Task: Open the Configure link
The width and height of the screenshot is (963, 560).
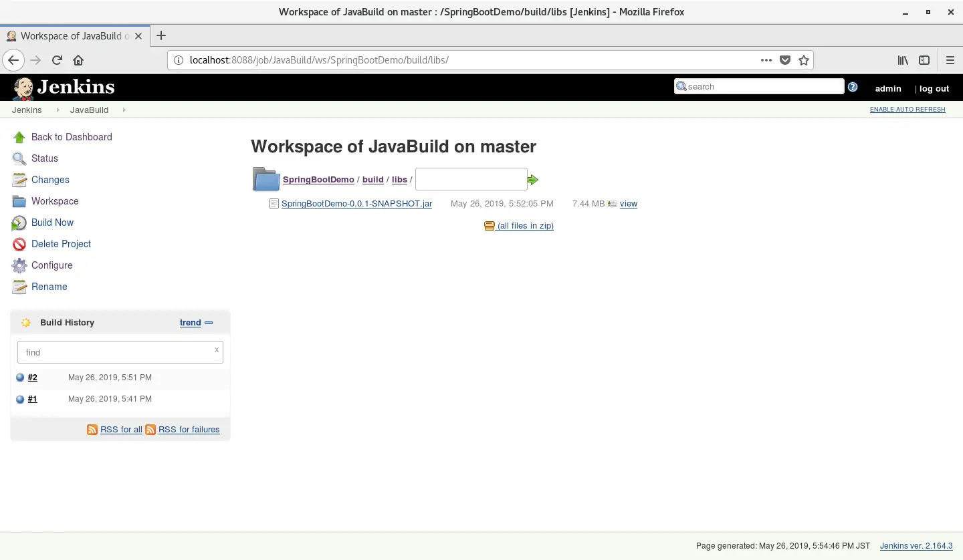Action: pos(51,265)
